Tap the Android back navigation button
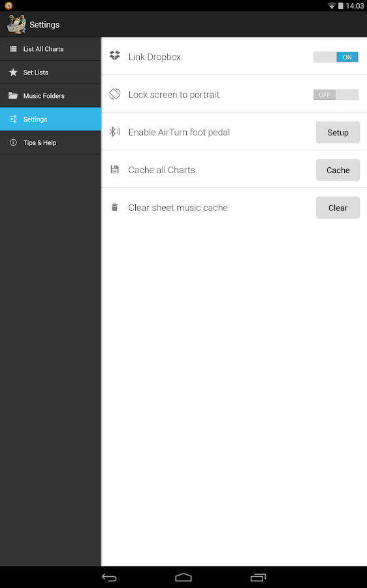Screen dimensions: 367x588 click(109, 578)
